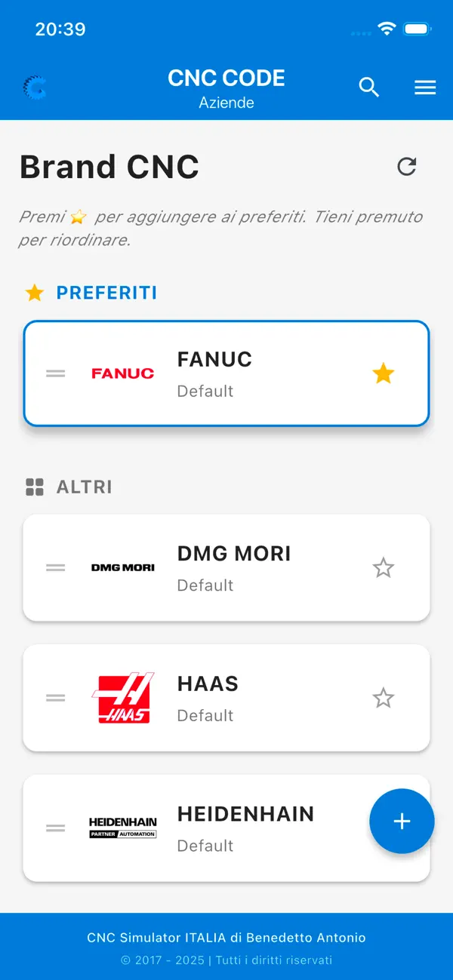Click the CNC CODE title bar
453x980 pixels.
point(226,78)
